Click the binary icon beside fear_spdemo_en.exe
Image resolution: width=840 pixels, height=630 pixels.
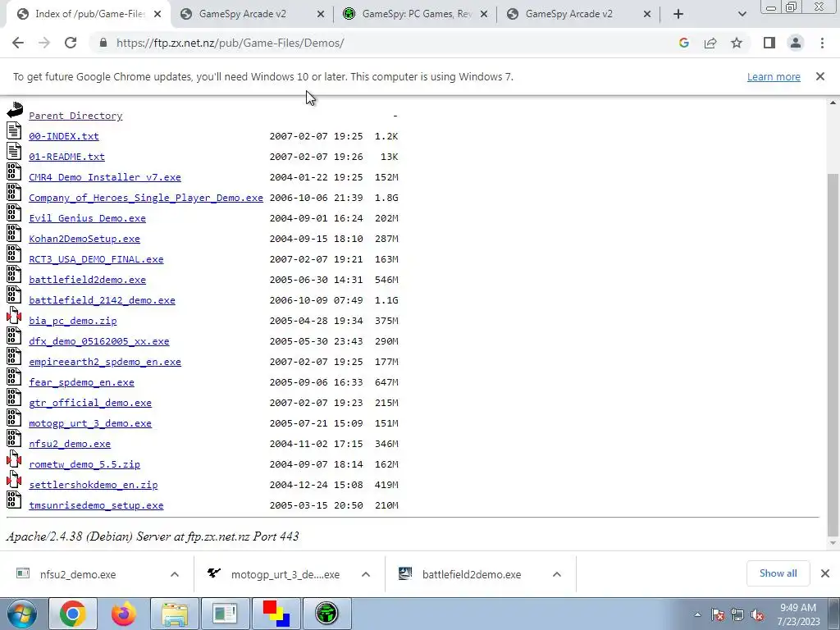point(15,377)
